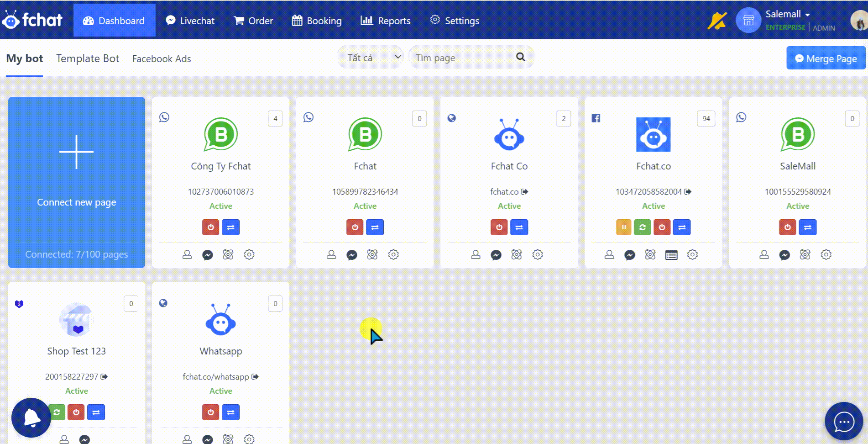Go to the Order section

pyautogui.click(x=253, y=21)
